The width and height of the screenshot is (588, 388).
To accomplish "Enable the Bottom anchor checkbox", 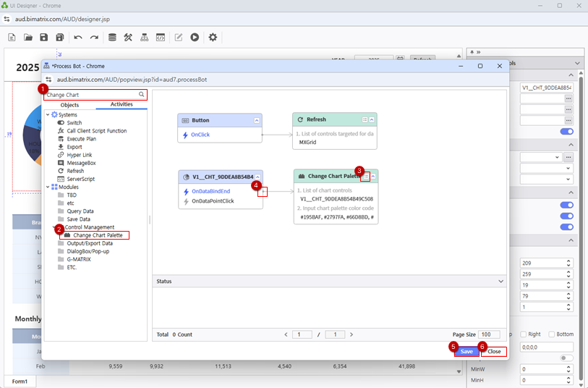I will click(552, 334).
